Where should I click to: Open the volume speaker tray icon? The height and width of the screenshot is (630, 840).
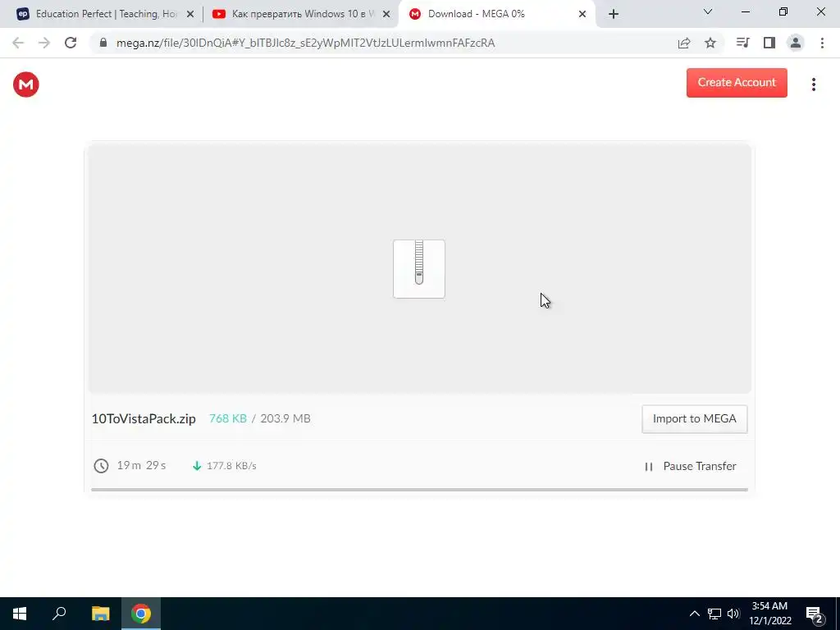733,614
